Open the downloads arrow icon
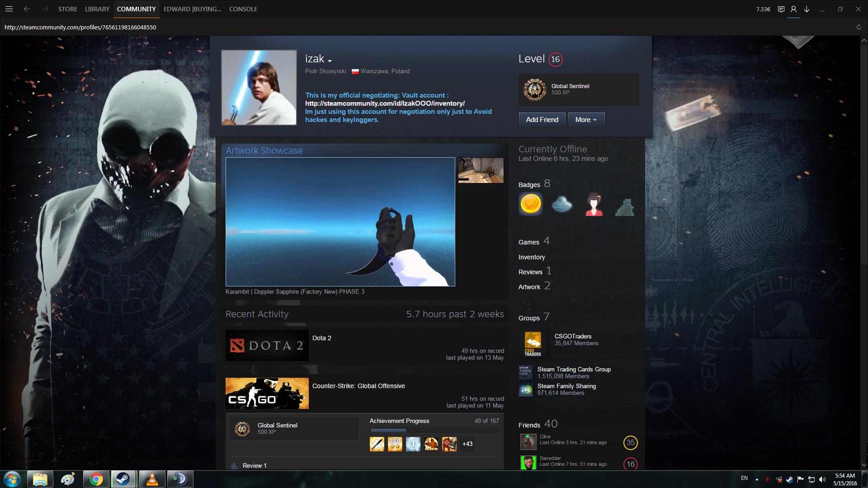The height and width of the screenshot is (488, 868). click(x=807, y=9)
